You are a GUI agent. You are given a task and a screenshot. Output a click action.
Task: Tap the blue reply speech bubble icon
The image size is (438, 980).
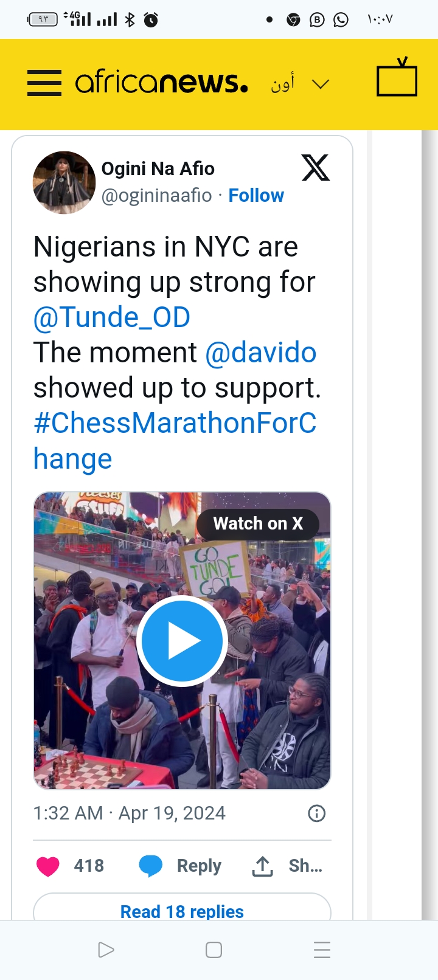[x=151, y=866]
